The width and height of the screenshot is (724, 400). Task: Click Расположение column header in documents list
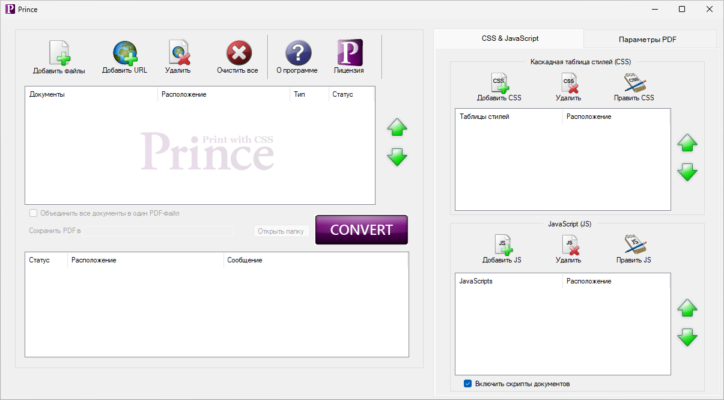[223, 94]
